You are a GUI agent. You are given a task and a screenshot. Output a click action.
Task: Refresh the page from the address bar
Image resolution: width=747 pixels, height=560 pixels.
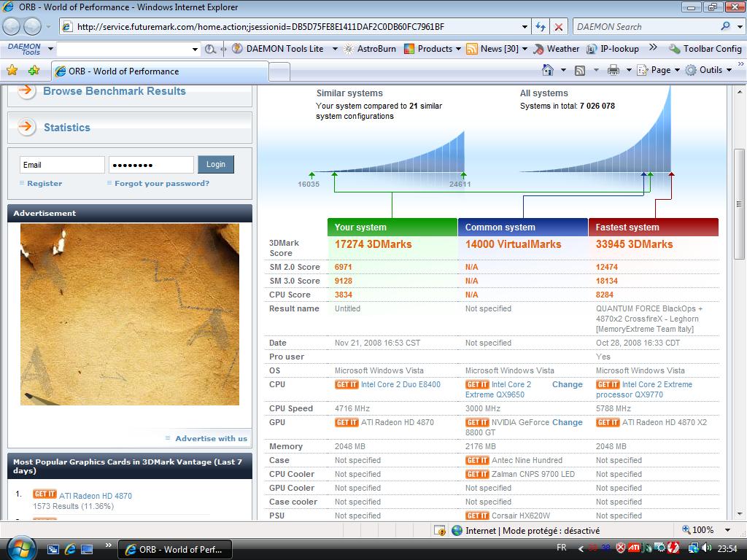click(541, 27)
